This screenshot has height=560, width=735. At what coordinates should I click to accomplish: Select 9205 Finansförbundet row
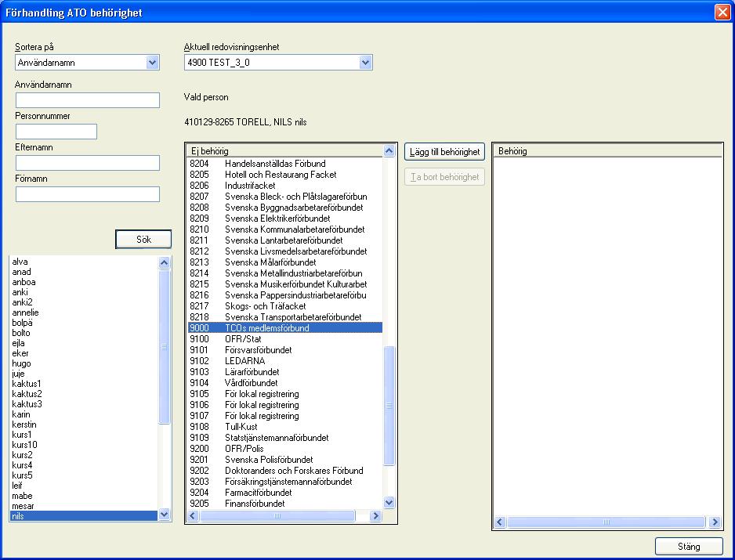[285, 504]
